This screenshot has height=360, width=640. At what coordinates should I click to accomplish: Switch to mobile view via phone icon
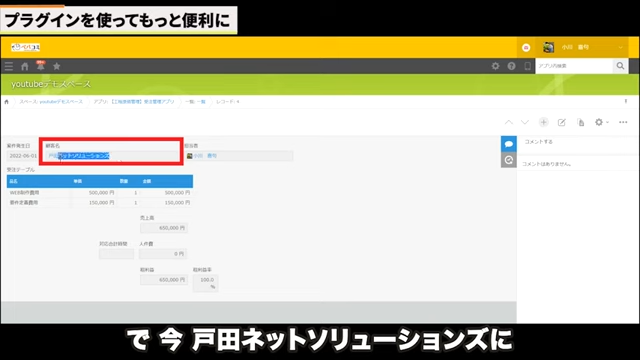pyautogui.click(x=527, y=66)
